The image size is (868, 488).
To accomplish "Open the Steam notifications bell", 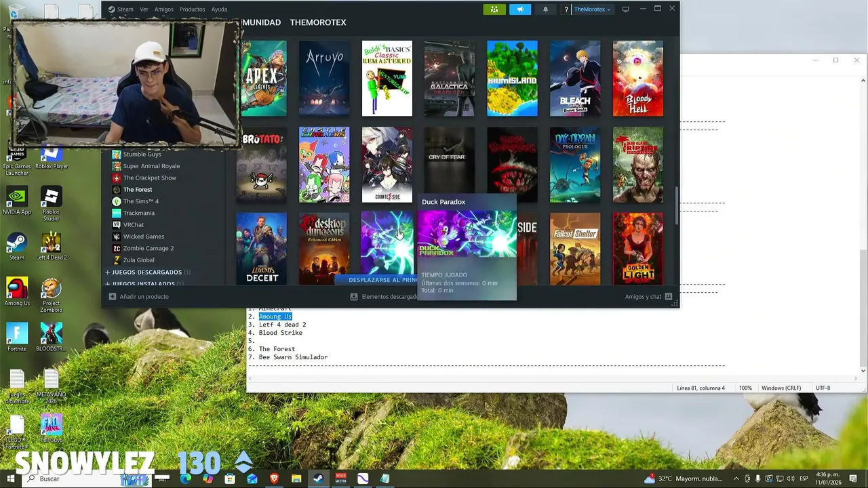I will click(546, 9).
